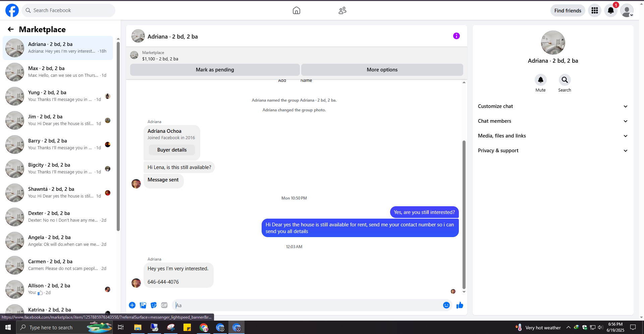Search in conversation using magnifier icon
The image size is (644, 334).
click(565, 80)
